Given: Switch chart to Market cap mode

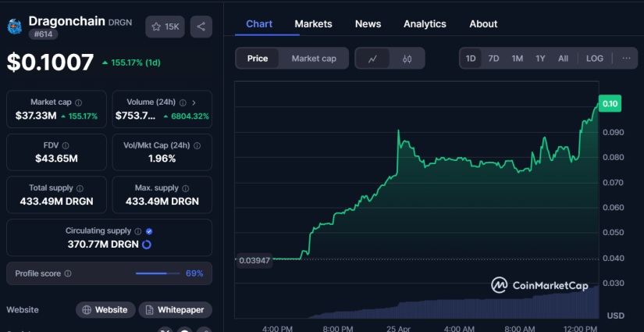Looking at the screenshot, I should point(314,59).
